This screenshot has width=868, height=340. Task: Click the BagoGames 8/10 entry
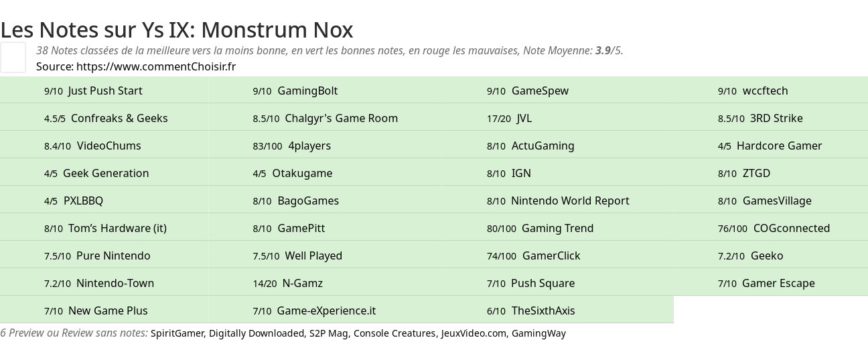click(x=308, y=201)
